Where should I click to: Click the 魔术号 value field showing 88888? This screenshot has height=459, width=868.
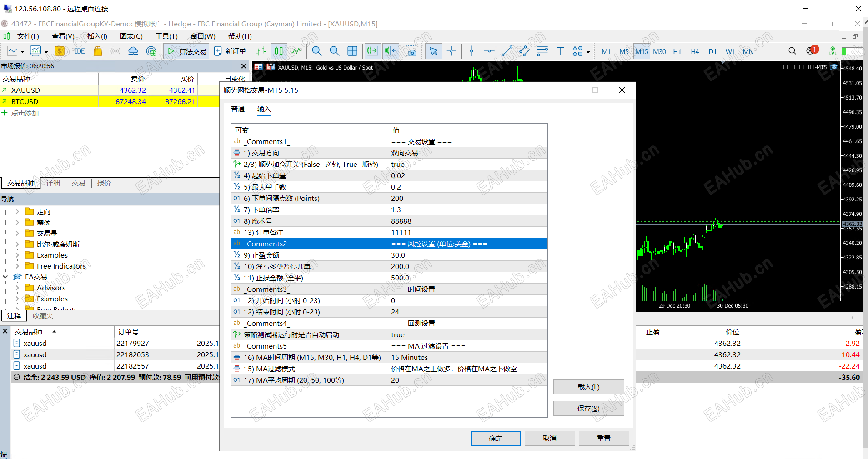(x=467, y=221)
